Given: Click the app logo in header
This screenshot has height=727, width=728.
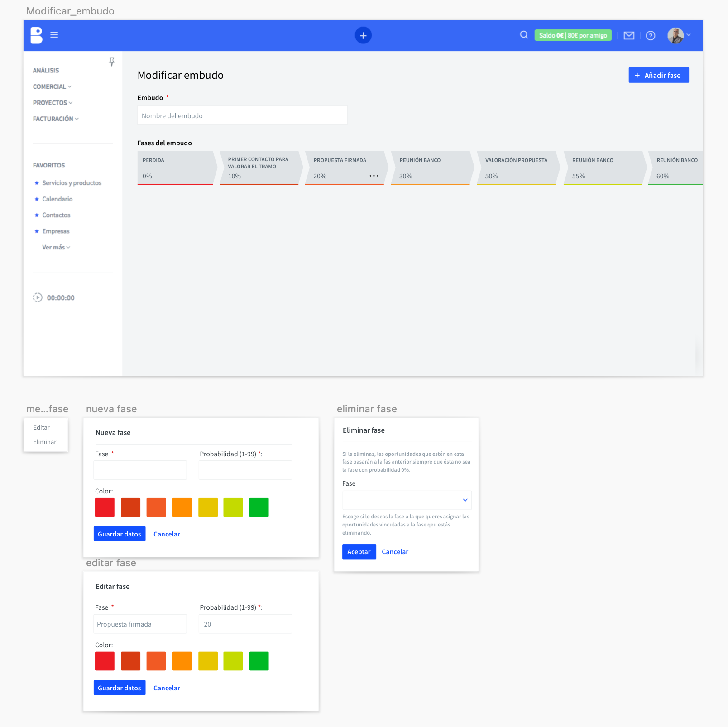Looking at the screenshot, I should point(37,35).
